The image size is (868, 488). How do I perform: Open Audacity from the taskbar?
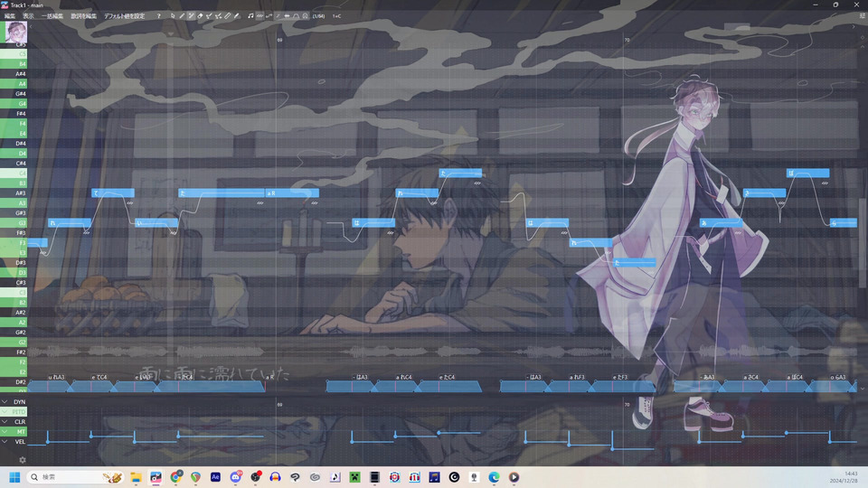(275, 477)
